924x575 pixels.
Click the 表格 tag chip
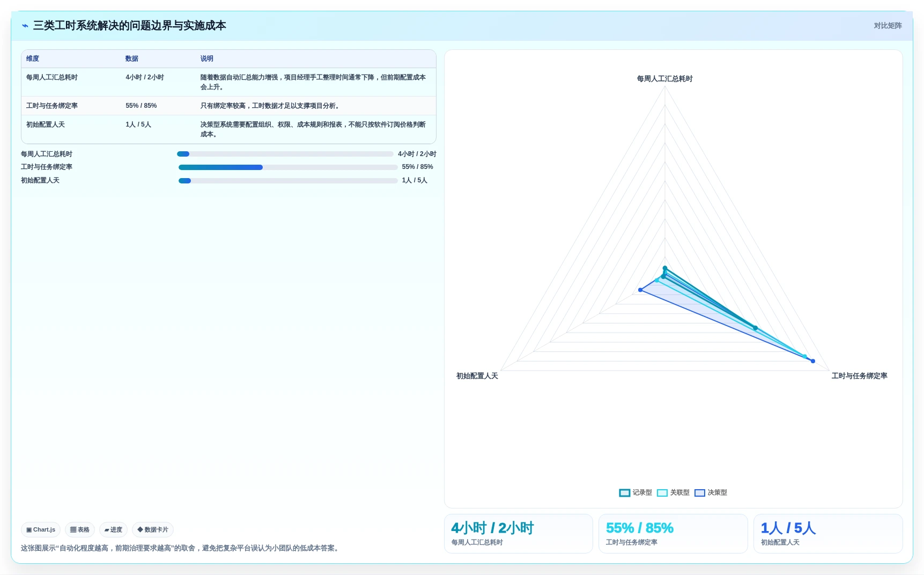pos(80,529)
